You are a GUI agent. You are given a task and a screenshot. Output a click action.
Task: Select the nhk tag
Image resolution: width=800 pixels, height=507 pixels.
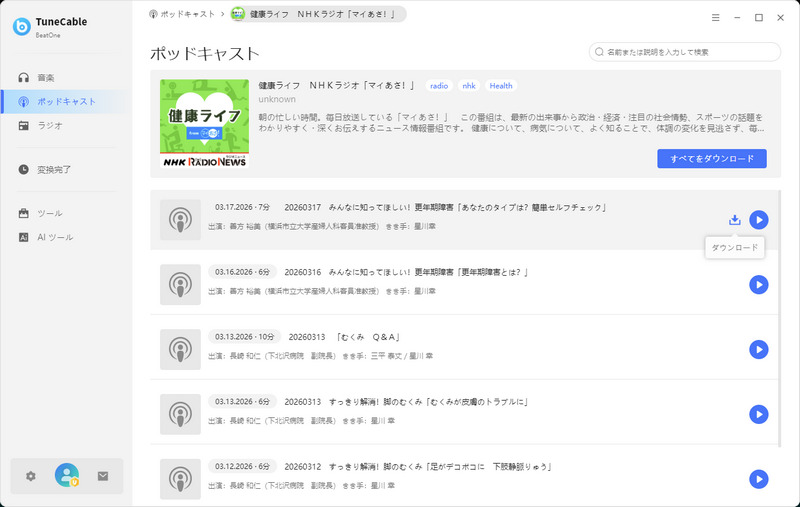pyautogui.click(x=469, y=86)
